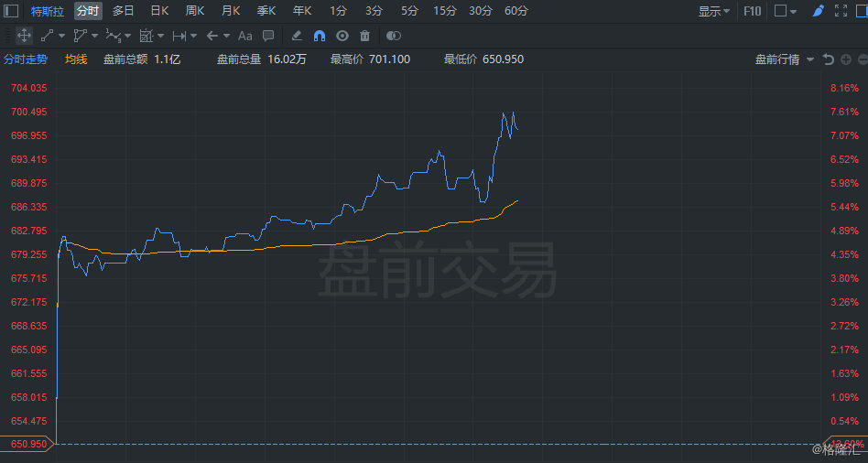Switch to the 季K tab
868x463 pixels.
[266, 10]
